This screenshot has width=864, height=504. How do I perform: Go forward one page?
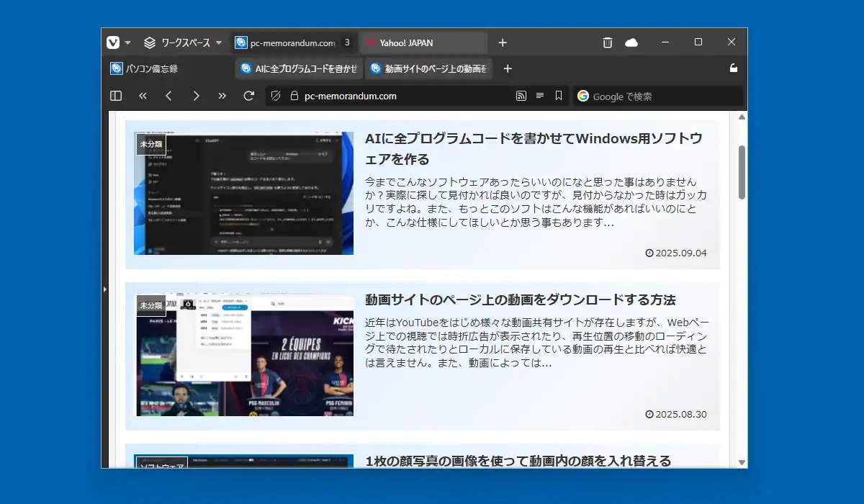196,96
